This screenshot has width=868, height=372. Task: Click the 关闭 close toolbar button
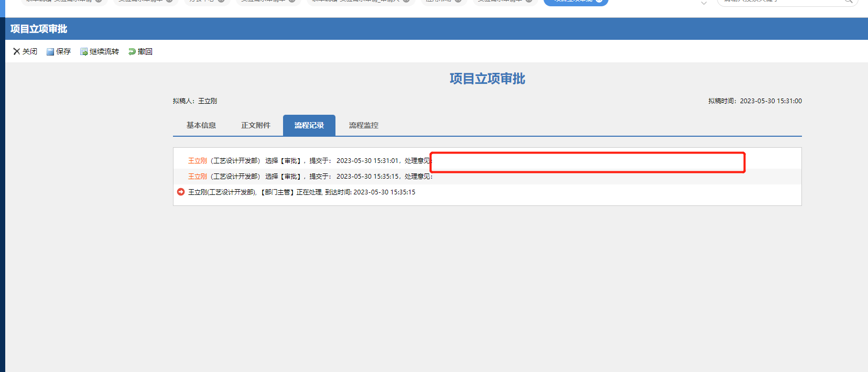(25, 51)
